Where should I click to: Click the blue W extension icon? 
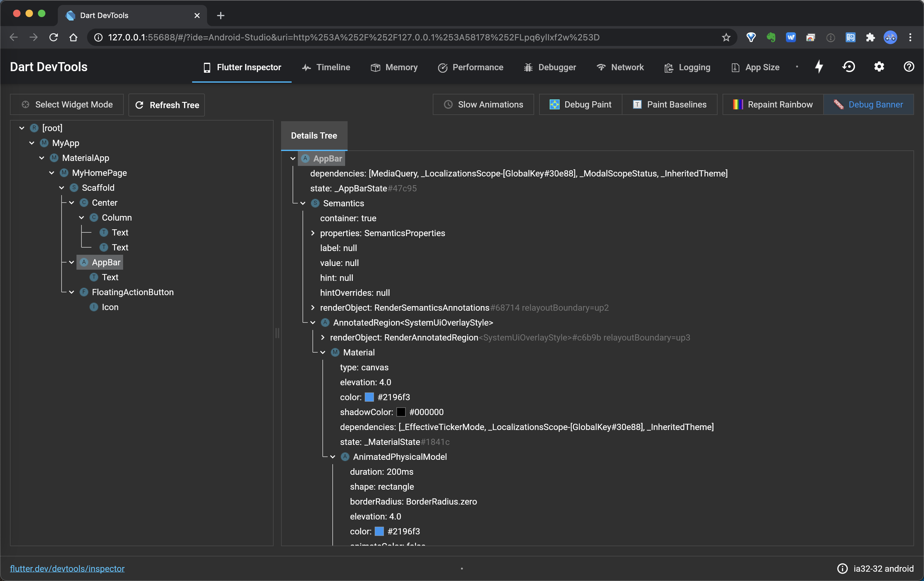790,37
